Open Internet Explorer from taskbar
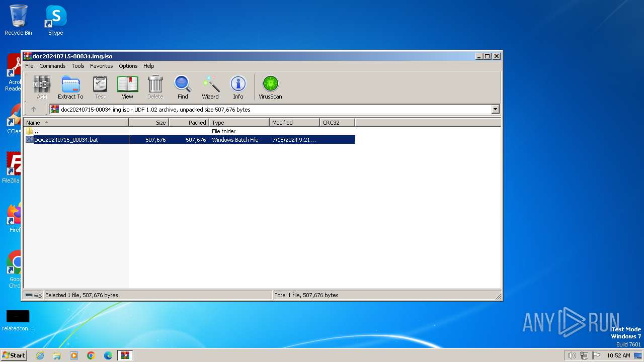Viewport: 644px width, 362px height. coord(40,355)
